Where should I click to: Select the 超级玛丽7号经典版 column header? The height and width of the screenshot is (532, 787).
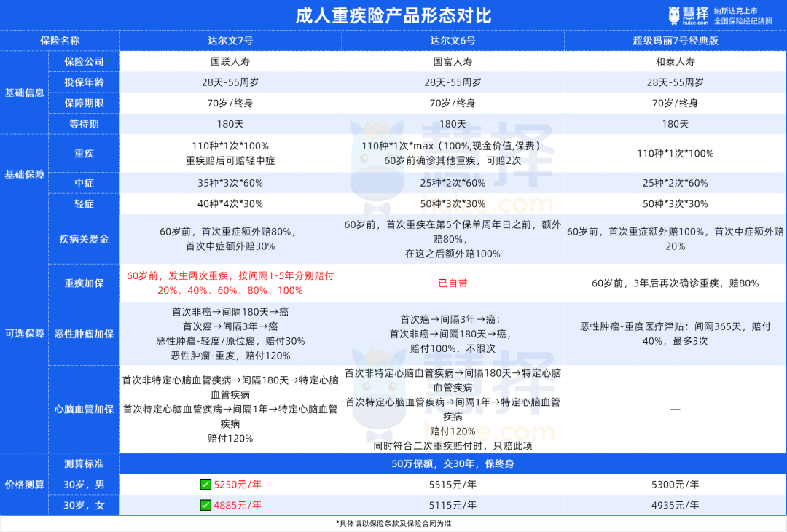pos(675,41)
